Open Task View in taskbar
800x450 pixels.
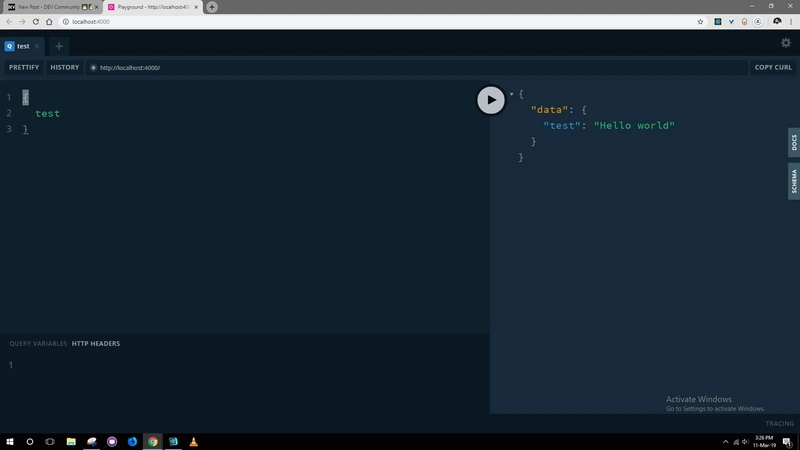click(50, 441)
